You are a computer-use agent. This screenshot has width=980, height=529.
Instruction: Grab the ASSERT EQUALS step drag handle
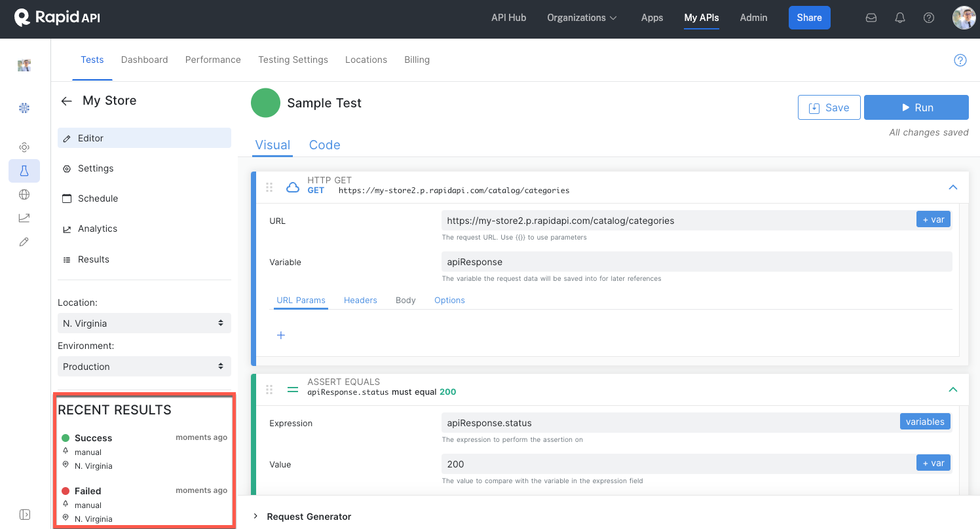(269, 390)
